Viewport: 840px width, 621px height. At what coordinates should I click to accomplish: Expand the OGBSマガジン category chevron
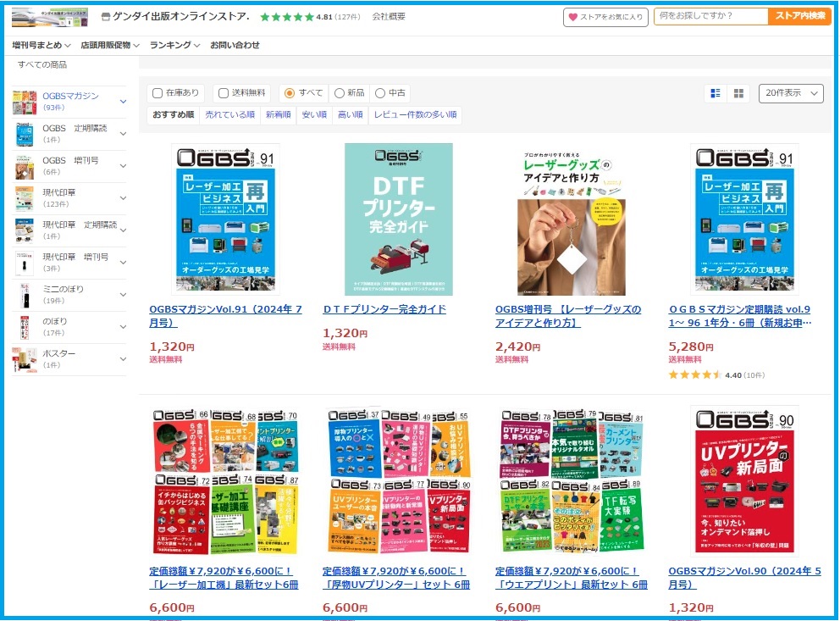tap(124, 102)
